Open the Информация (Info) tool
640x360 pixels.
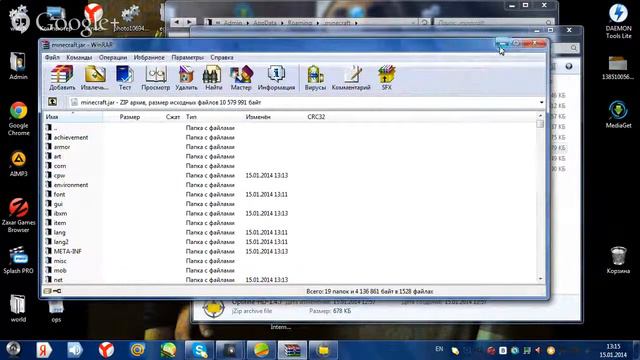(x=276, y=77)
